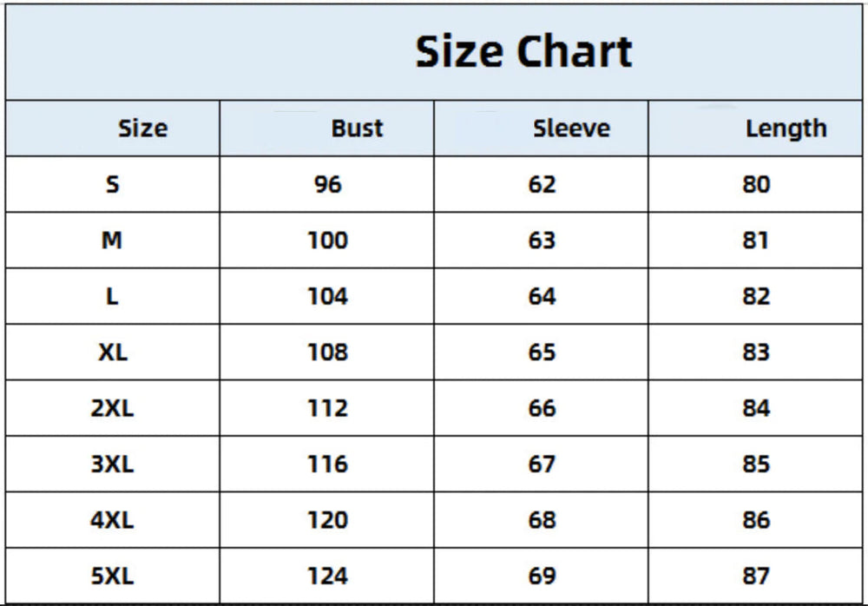Click the 5XL size row label

[112, 576]
